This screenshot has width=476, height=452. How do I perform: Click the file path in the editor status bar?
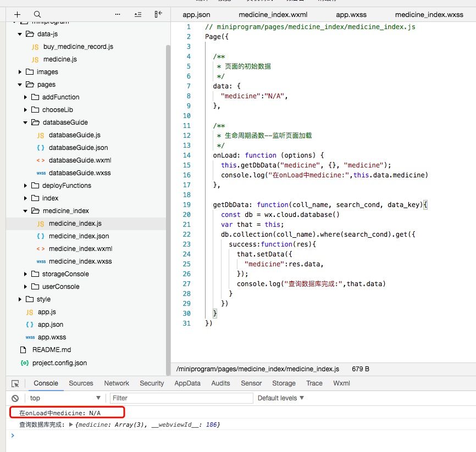tap(257, 369)
